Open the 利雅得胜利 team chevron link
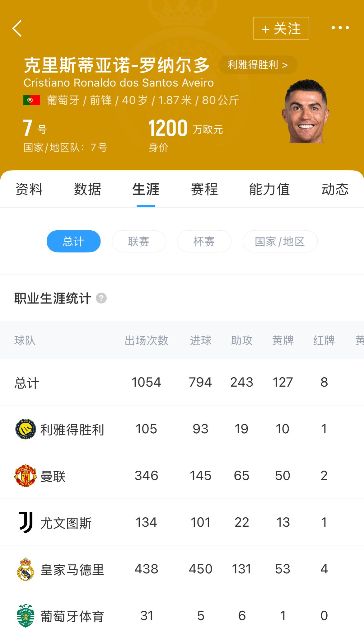This screenshot has height=640, width=364. pos(258,65)
